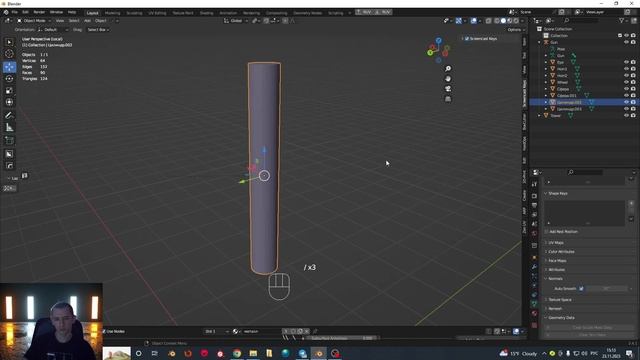This screenshot has height=360, width=640.
Task: Open the Material properties tab icon
Action: (534, 313)
